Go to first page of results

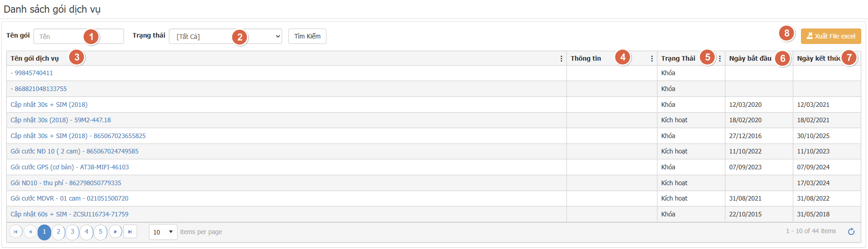pos(15,232)
